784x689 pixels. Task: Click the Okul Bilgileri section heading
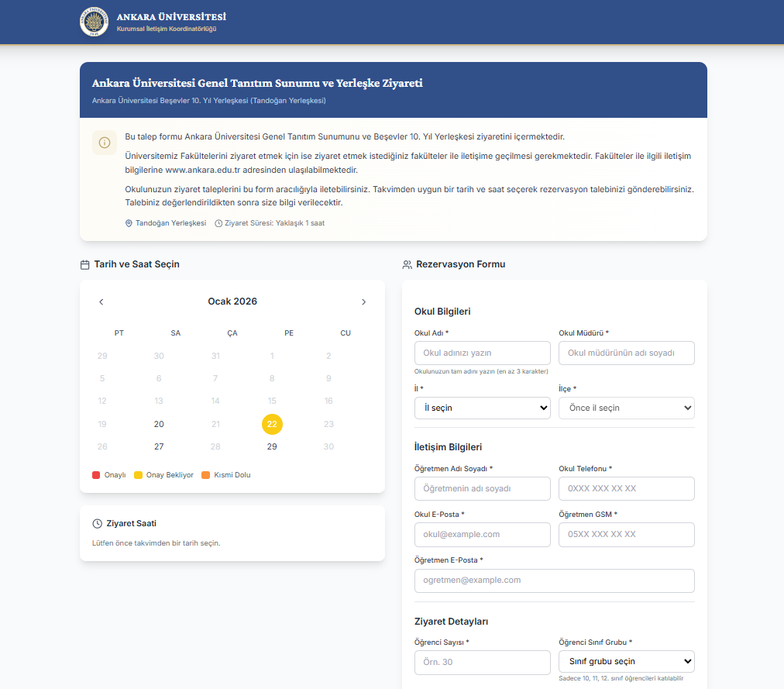point(442,312)
